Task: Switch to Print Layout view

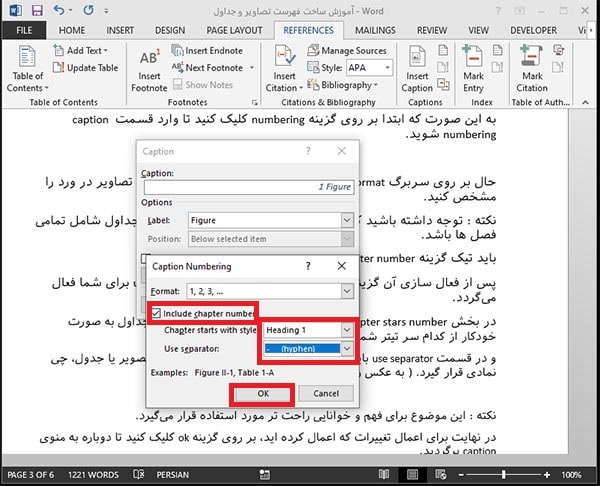Action: (412, 475)
